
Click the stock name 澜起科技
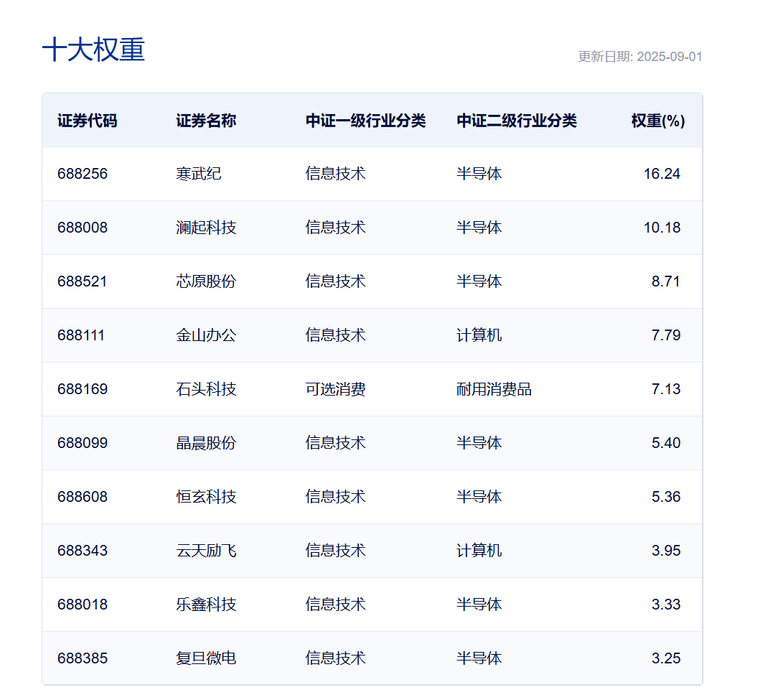(206, 228)
